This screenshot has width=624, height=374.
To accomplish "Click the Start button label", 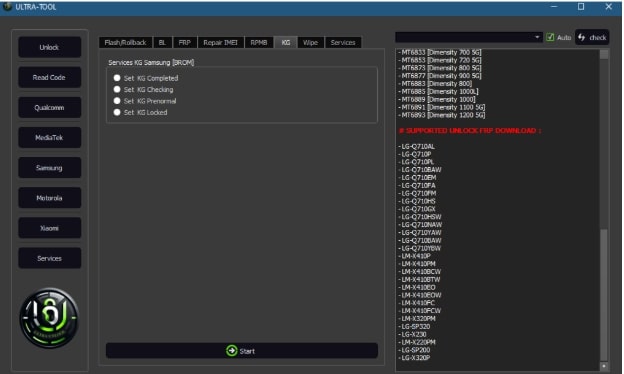I will point(247,351).
